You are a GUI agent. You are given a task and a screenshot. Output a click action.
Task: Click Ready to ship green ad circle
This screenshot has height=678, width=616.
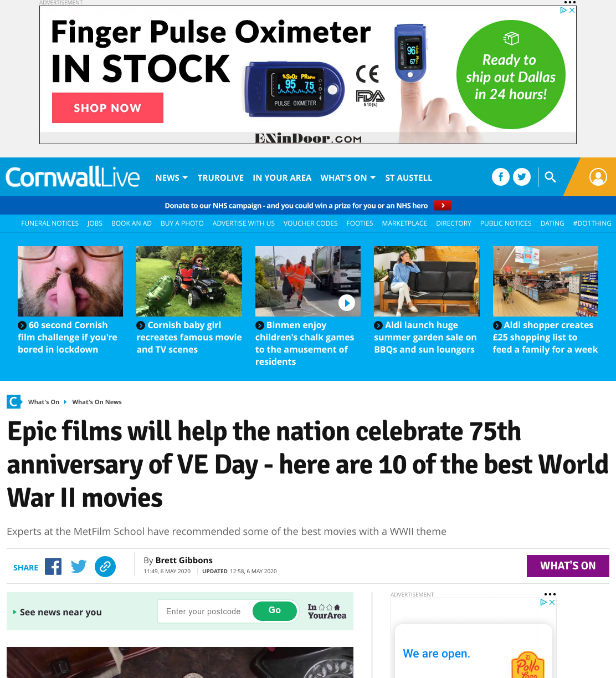pyautogui.click(x=511, y=75)
